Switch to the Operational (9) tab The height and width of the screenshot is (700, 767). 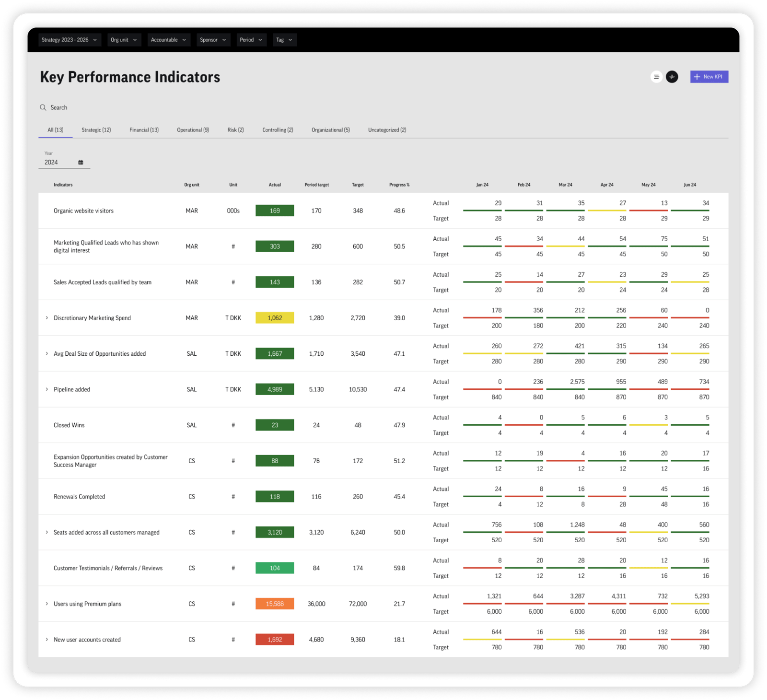tap(193, 130)
